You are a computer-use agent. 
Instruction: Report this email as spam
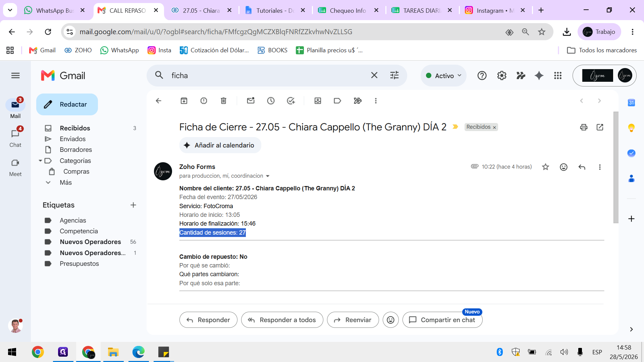point(204,101)
